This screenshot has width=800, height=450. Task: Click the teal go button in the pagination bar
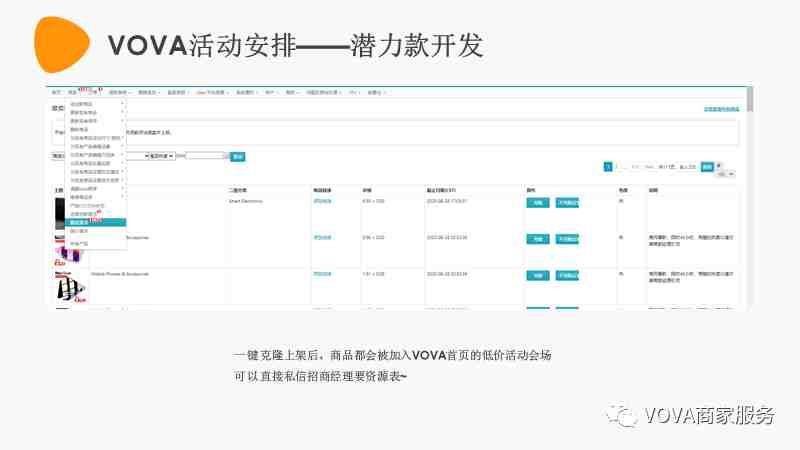point(707,167)
